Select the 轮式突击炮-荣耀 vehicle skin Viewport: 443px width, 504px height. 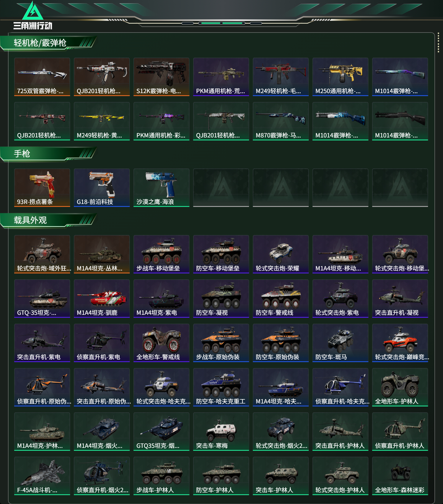281,254
